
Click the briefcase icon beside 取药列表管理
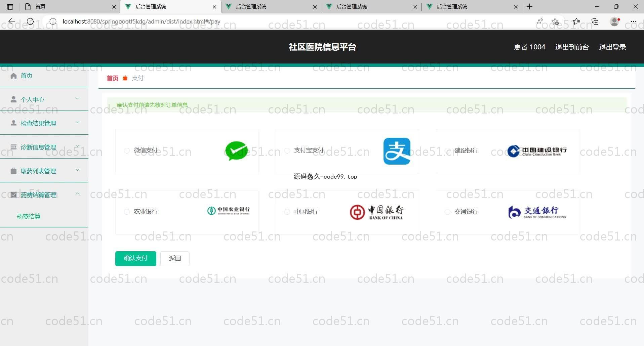click(13, 171)
